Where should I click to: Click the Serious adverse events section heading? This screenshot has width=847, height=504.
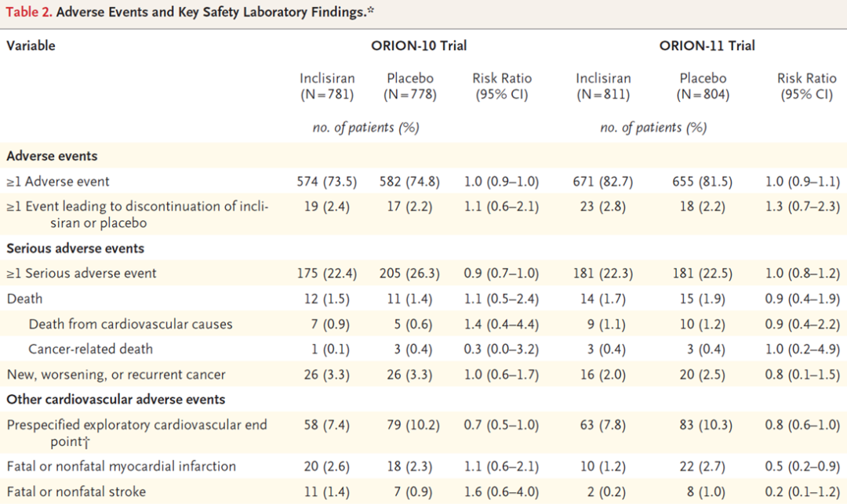[x=75, y=248]
